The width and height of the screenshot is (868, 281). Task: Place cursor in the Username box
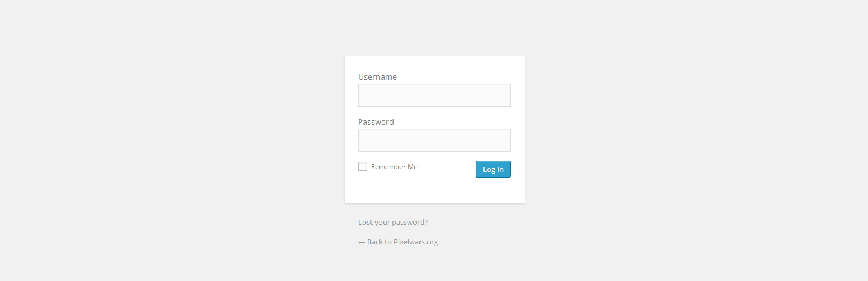(434, 96)
